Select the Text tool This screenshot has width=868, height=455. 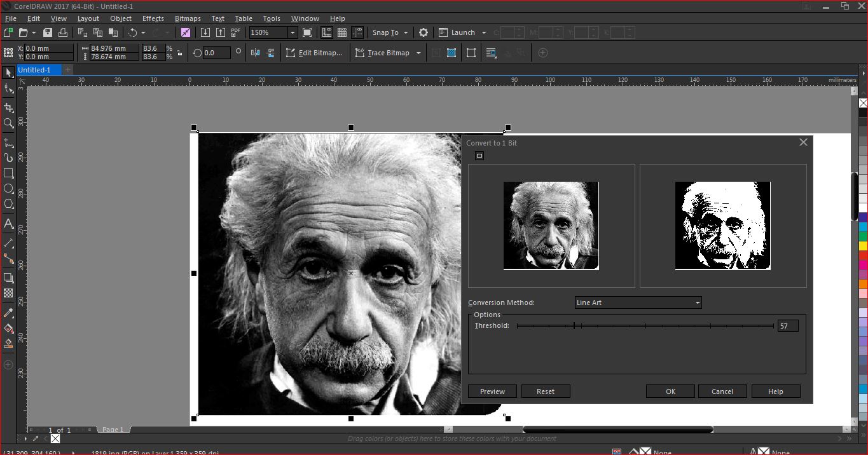pos(8,224)
